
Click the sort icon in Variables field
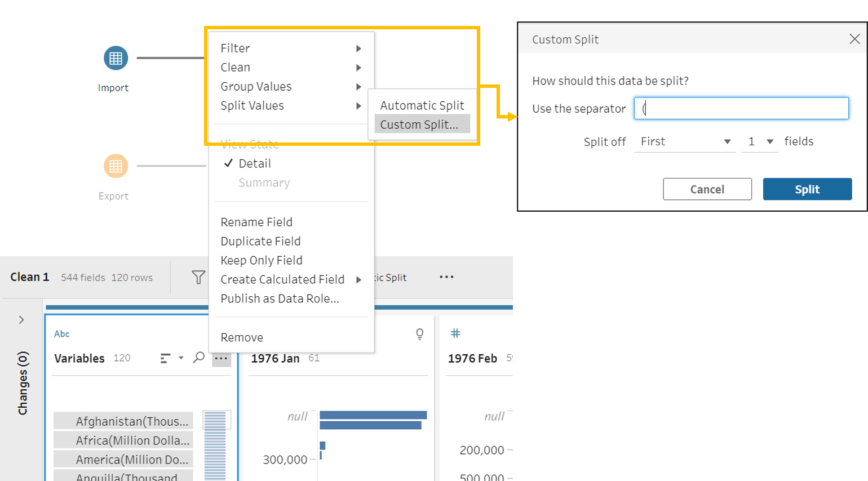tap(165, 358)
